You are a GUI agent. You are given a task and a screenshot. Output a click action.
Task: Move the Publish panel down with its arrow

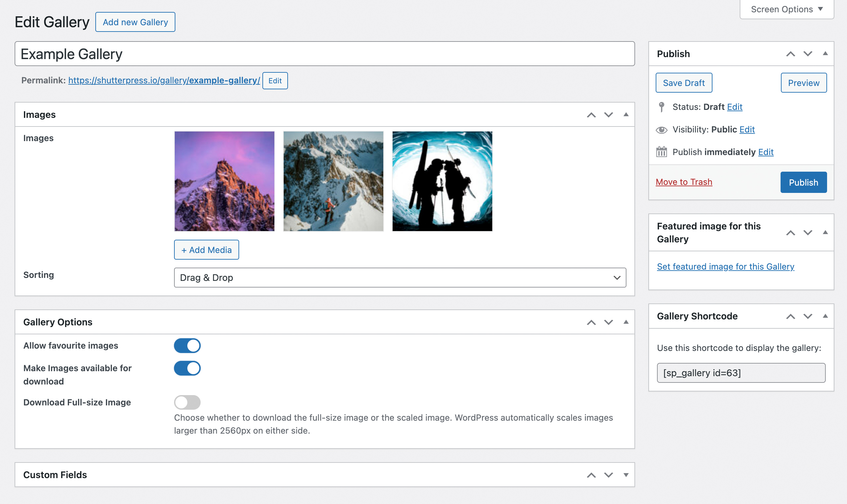[807, 54]
